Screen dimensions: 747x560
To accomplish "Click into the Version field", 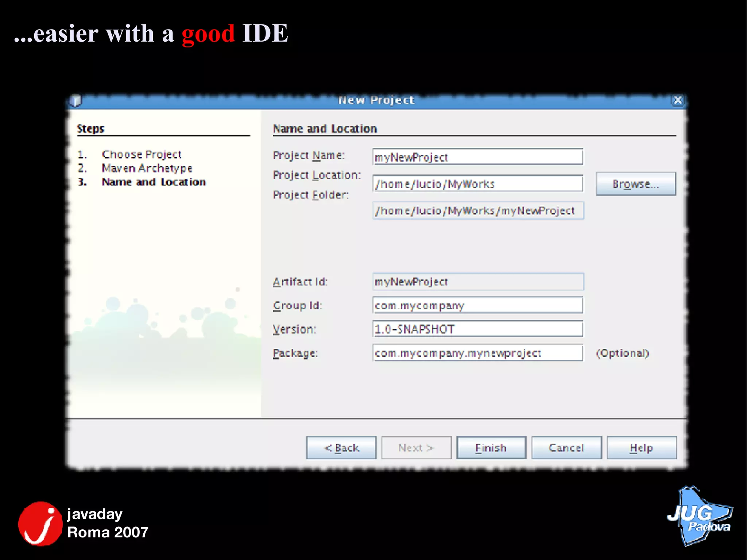I will (478, 329).
